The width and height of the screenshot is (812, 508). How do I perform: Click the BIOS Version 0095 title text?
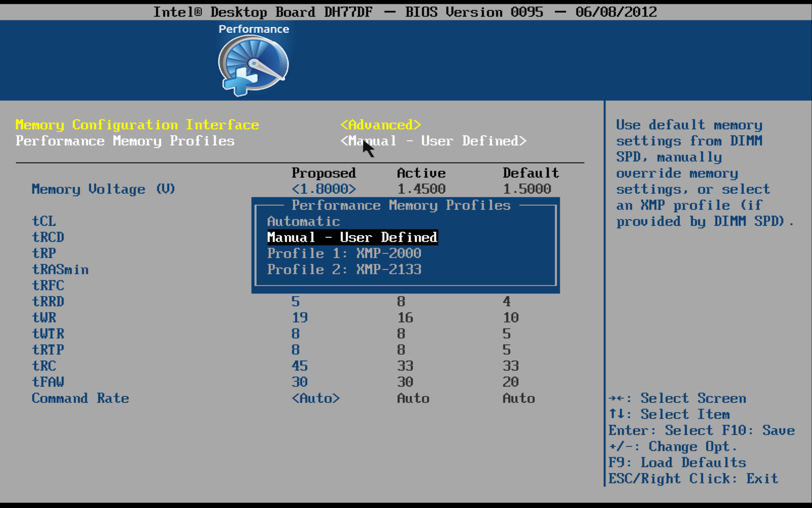(x=474, y=12)
